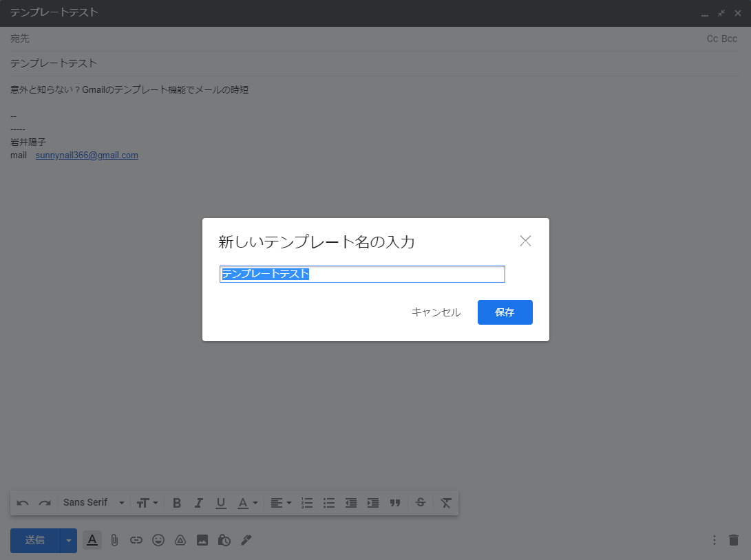This screenshot has width=751, height=560.
Task: Open the more options three-dot menu
Action: tap(715, 540)
